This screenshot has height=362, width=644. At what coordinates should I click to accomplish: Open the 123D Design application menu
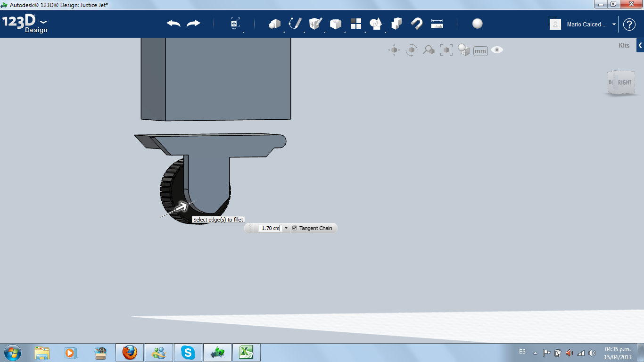coord(25,24)
